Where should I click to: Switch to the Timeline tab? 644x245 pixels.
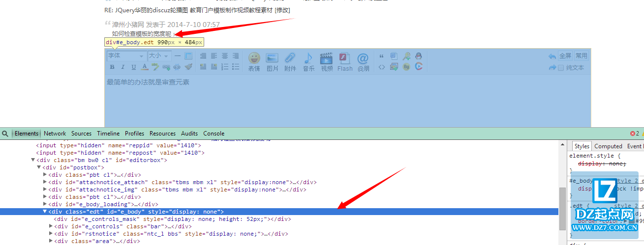click(108, 134)
